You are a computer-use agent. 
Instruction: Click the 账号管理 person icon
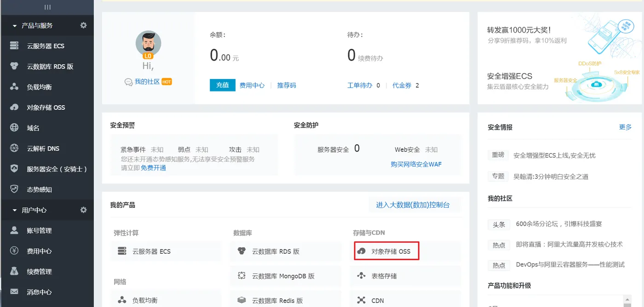(14, 230)
